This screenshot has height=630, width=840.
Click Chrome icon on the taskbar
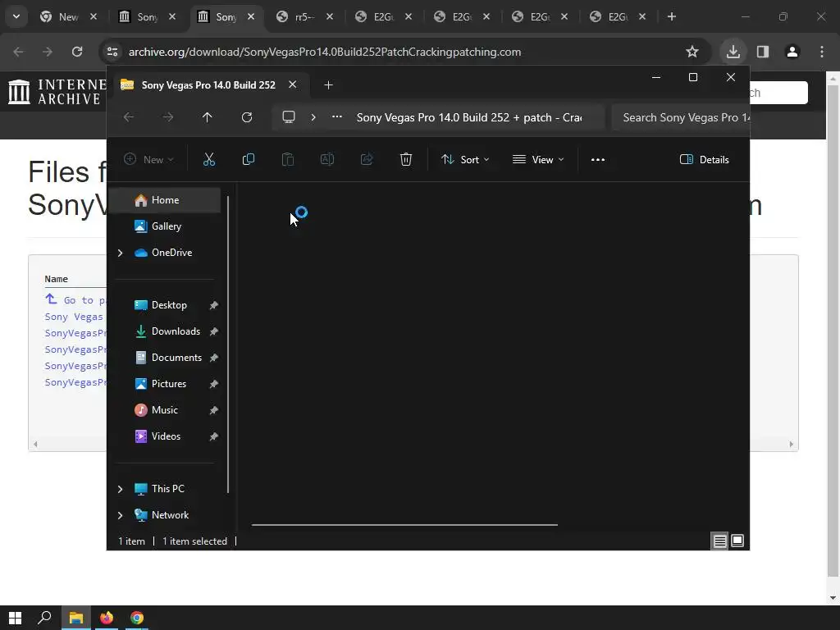tap(137, 618)
